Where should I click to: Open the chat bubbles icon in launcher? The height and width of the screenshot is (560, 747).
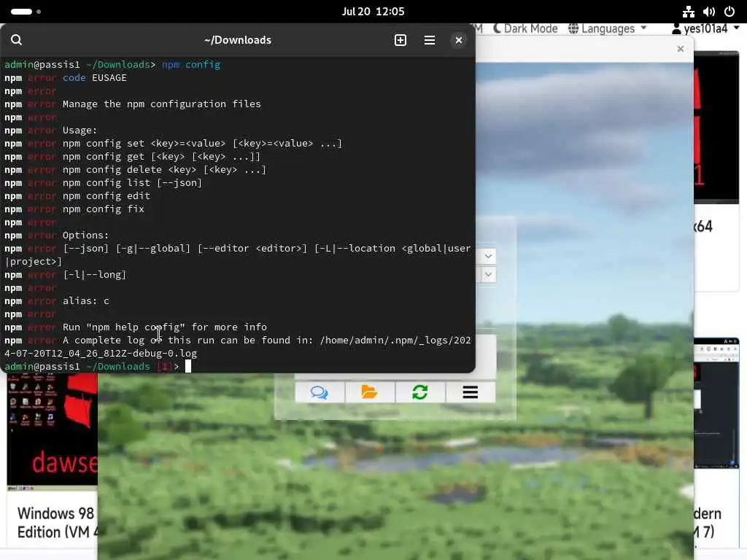click(x=320, y=392)
